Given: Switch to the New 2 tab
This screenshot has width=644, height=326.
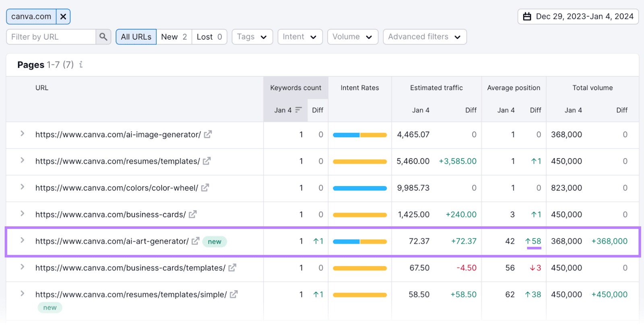Looking at the screenshot, I should coord(174,37).
